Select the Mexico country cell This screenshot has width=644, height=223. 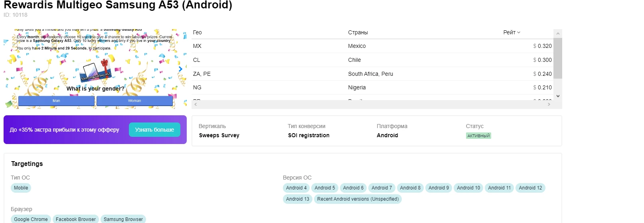pyautogui.click(x=357, y=46)
